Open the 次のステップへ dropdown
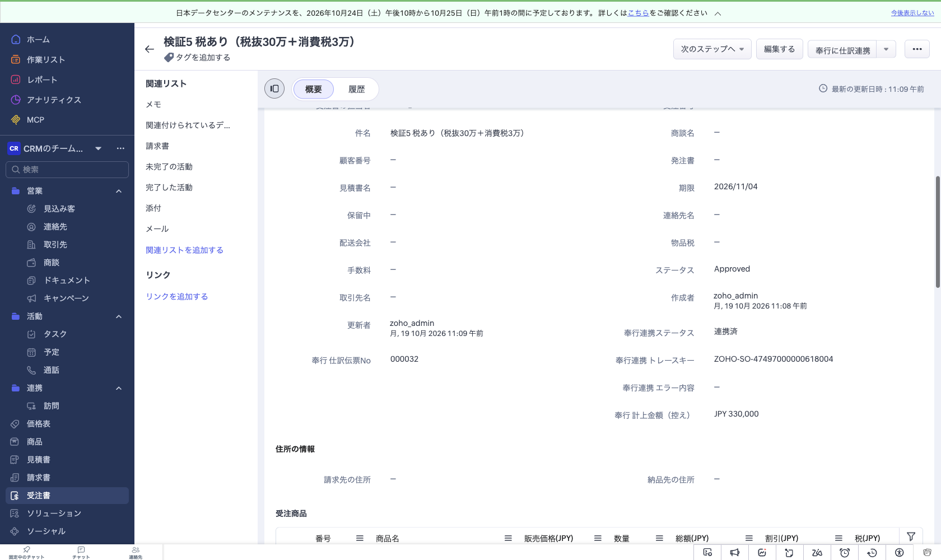The width and height of the screenshot is (941, 560). pyautogui.click(x=712, y=49)
